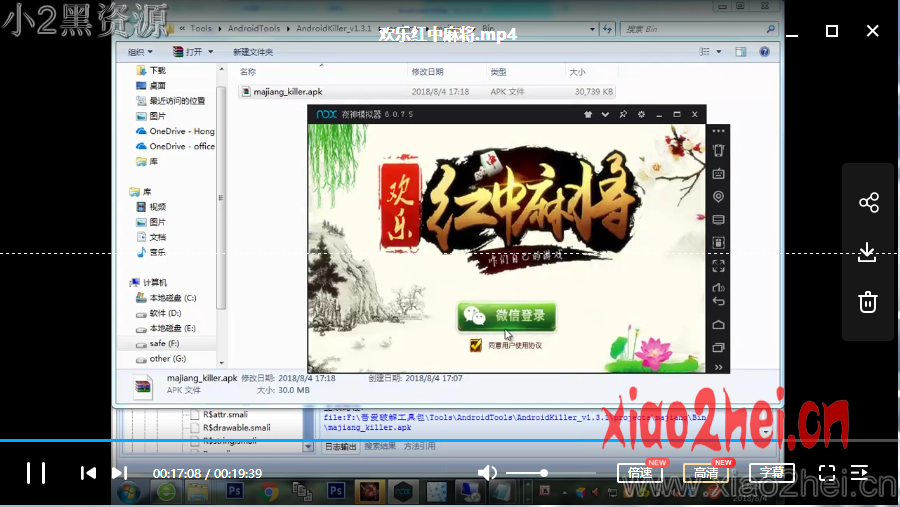Click the Nox recent apps icon
The height and width of the screenshot is (507, 900).
[718, 347]
